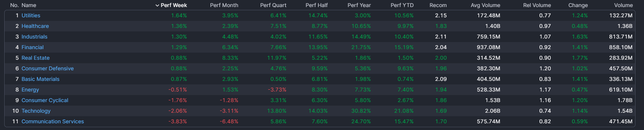Open the Consumer Defensive sector link
Screen dimensions: 644x130
point(47,69)
